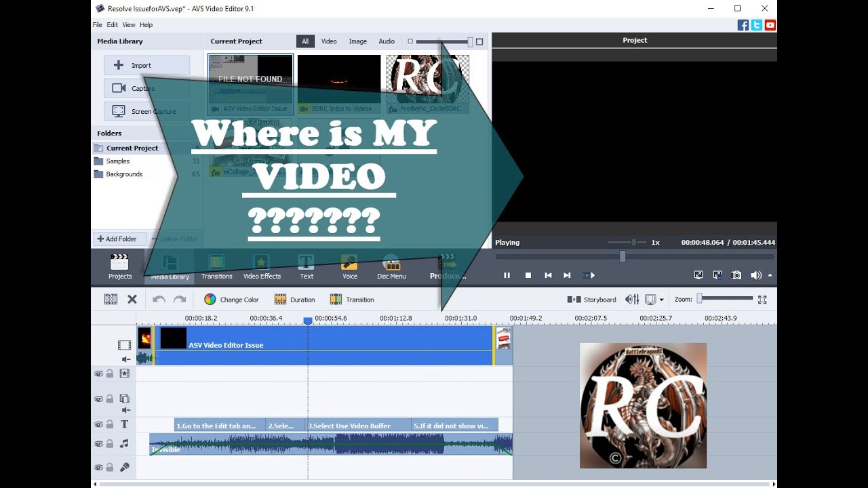Open the View menu
Screen dimensions: 868x488
[129, 25]
